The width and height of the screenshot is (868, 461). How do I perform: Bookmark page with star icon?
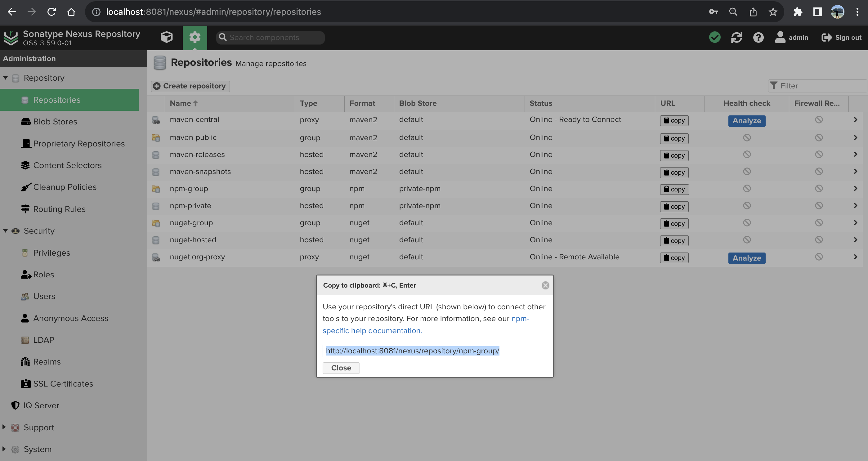pos(773,12)
